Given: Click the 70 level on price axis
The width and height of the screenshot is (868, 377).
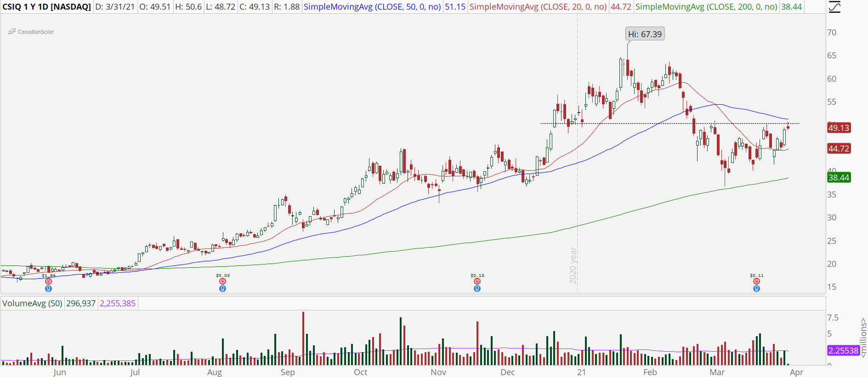Looking at the screenshot, I should click(832, 33).
